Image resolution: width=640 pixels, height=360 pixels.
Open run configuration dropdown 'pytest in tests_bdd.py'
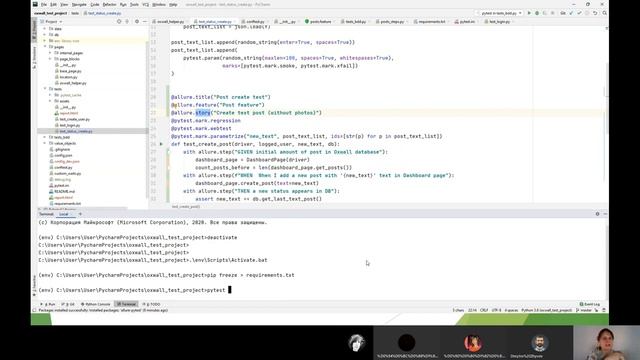500,13
